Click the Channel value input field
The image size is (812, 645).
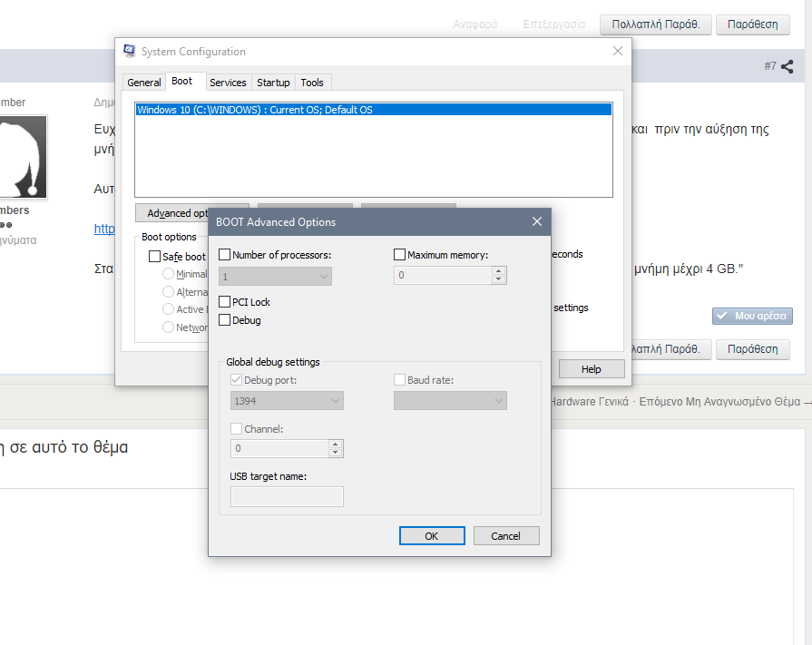[x=279, y=448]
